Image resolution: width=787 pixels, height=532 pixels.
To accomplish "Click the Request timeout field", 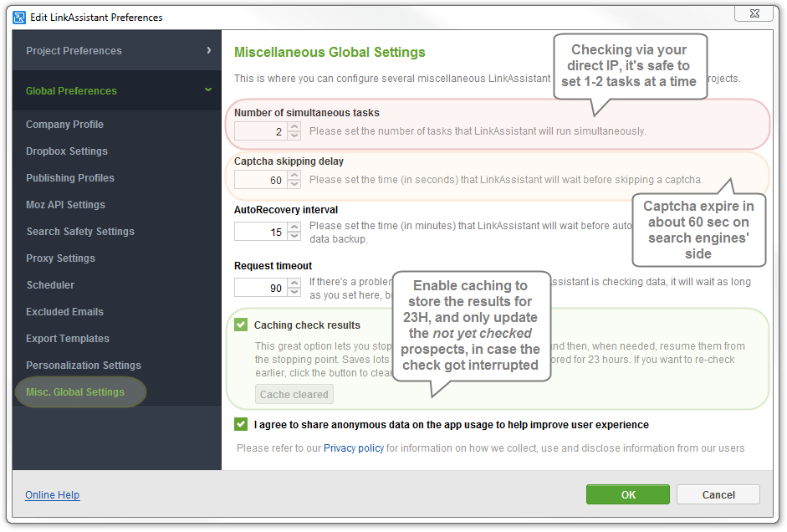I will [261, 288].
